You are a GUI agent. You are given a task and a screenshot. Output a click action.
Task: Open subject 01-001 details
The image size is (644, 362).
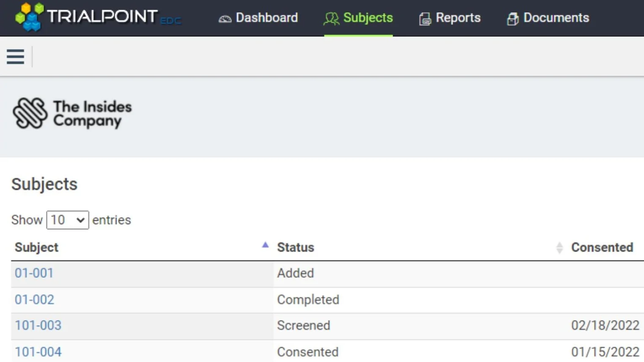(33, 273)
